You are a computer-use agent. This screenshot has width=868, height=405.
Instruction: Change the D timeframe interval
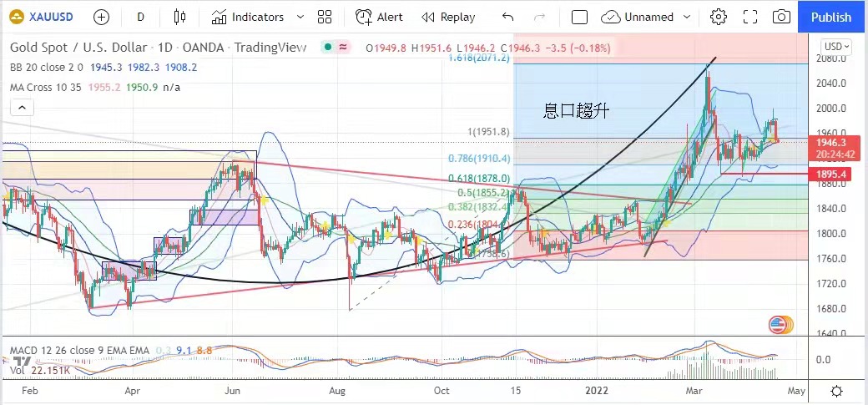[x=140, y=17]
